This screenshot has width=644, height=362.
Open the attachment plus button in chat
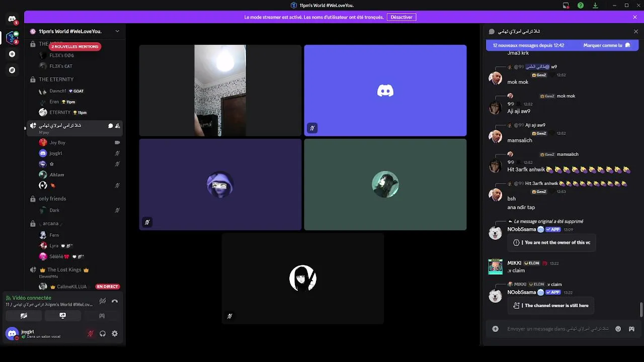pyautogui.click(x=496, y=329)
